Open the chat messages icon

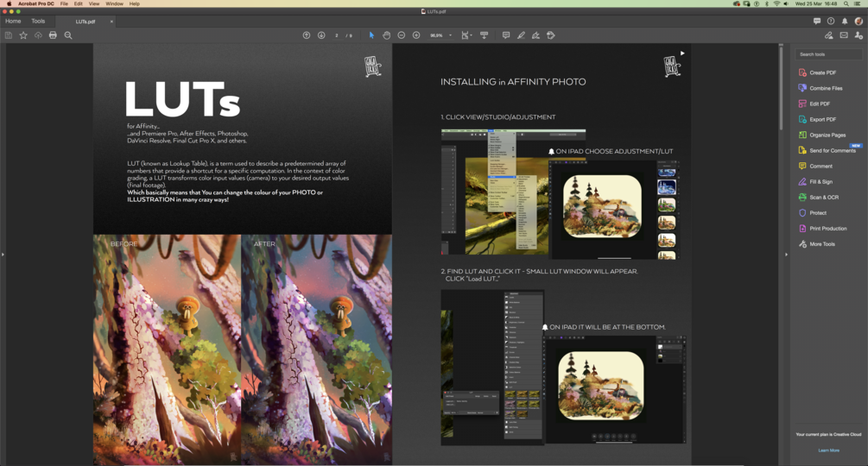tap(816, 21)
